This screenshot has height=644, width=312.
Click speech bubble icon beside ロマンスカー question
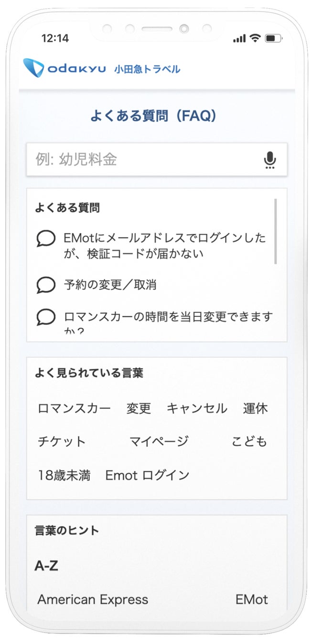[46, 317]
